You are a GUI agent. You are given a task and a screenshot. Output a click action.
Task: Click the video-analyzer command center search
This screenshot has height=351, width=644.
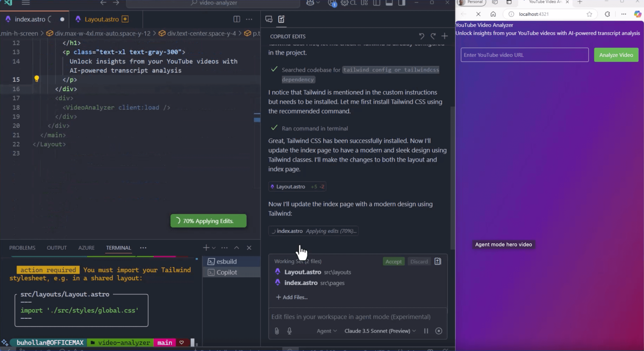click(x=213, y=3)
